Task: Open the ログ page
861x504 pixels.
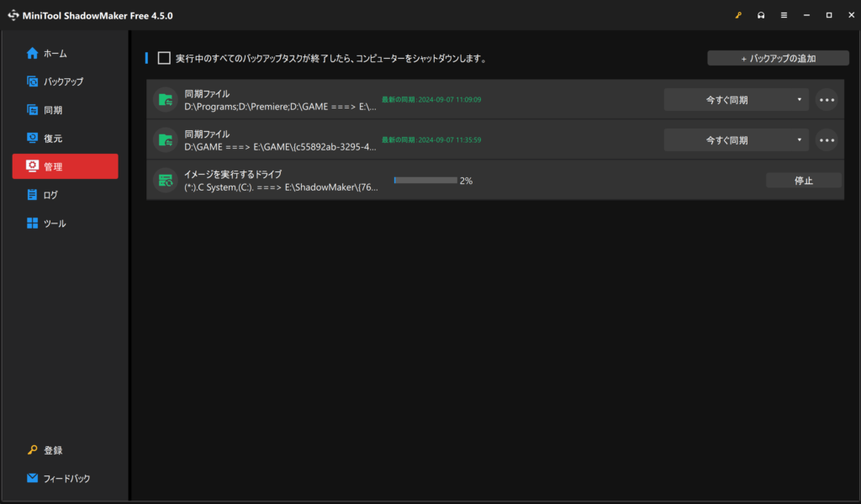Action: pos(66,195)
